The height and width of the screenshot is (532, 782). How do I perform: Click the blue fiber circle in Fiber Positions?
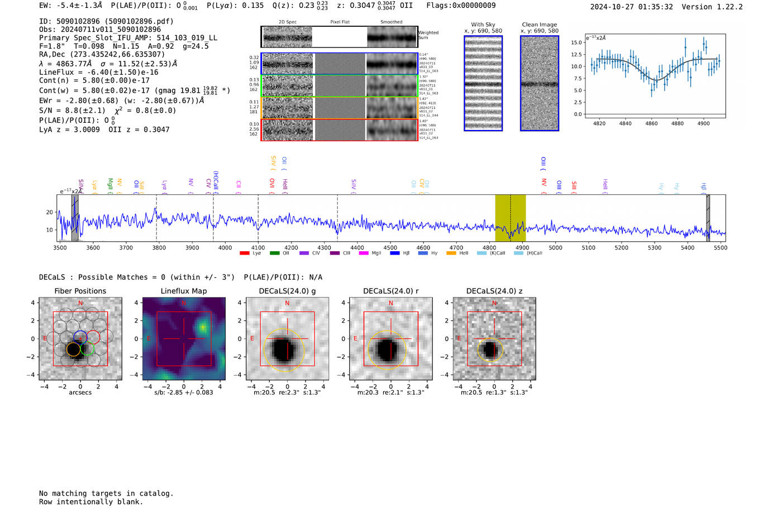click(80, 337)
